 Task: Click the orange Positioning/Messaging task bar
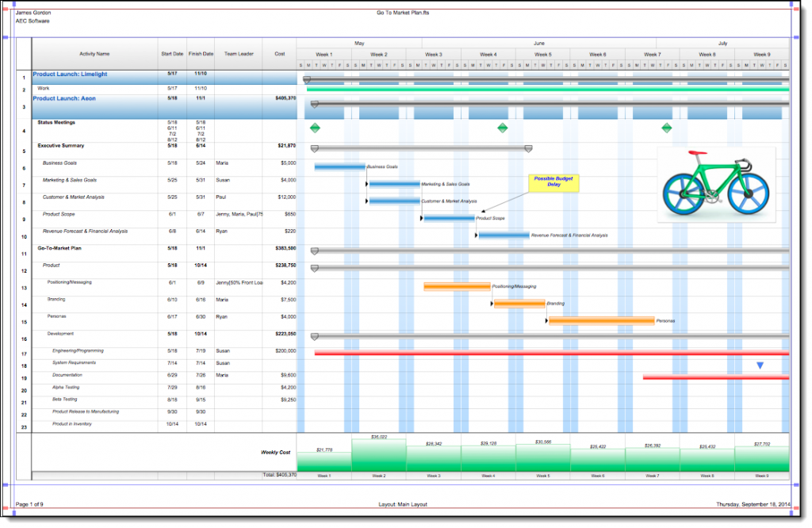click(457, 286)
